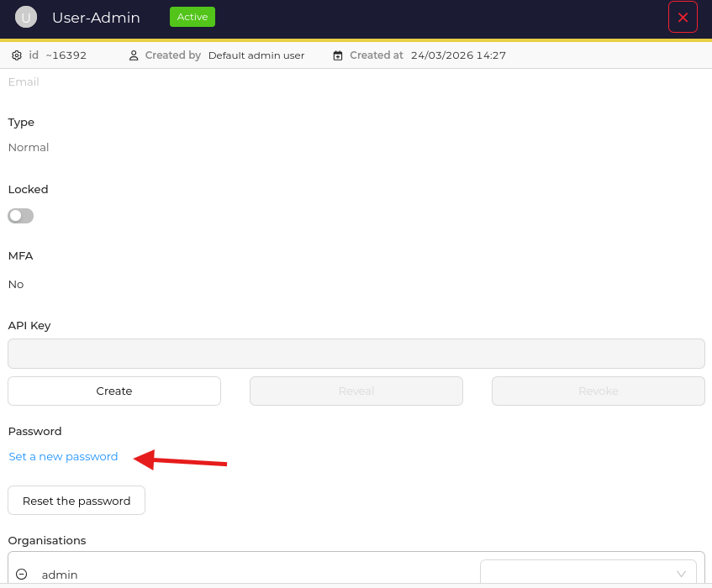
Task: Click the Reset the password button
Action: (x=76, y=501)
